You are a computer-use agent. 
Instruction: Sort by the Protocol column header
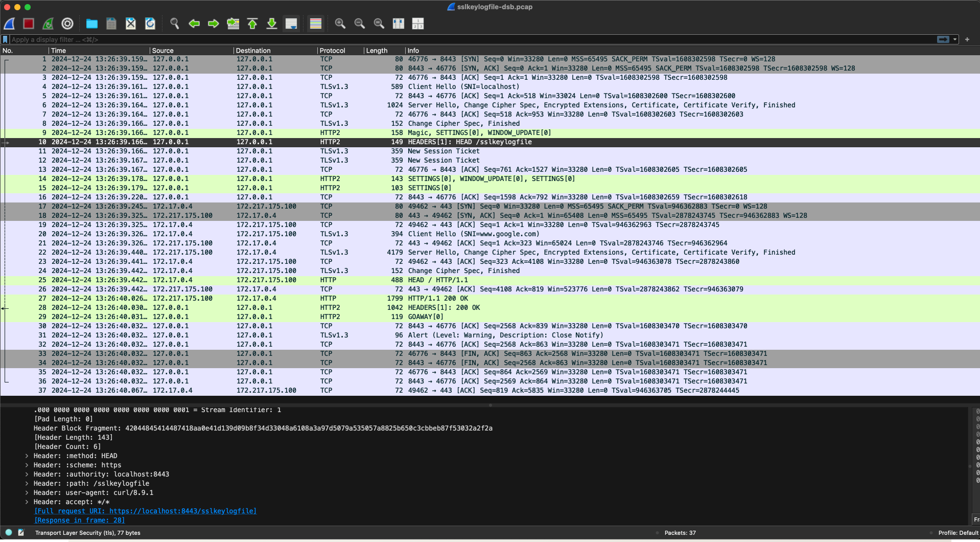point(340,51)
